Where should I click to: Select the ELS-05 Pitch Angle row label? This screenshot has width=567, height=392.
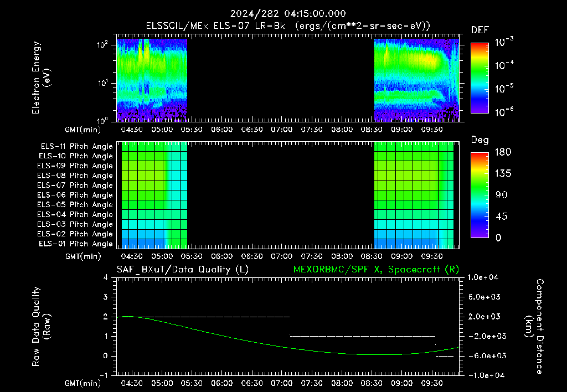[x=75, y=205]
